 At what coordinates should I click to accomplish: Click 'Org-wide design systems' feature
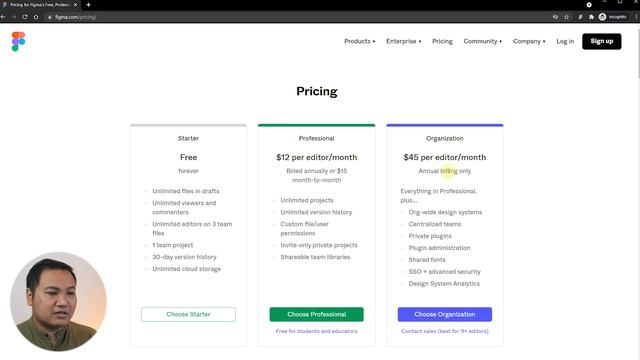click(445, 212)
